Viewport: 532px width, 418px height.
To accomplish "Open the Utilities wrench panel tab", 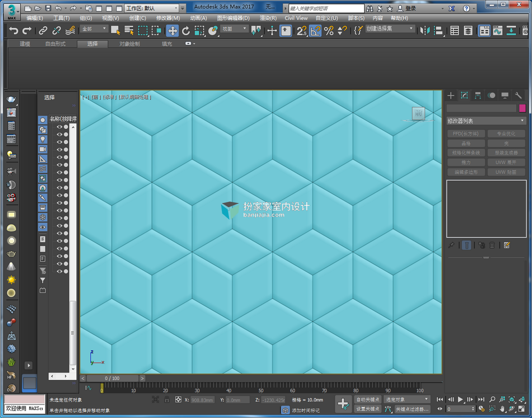I will point(518,96).
